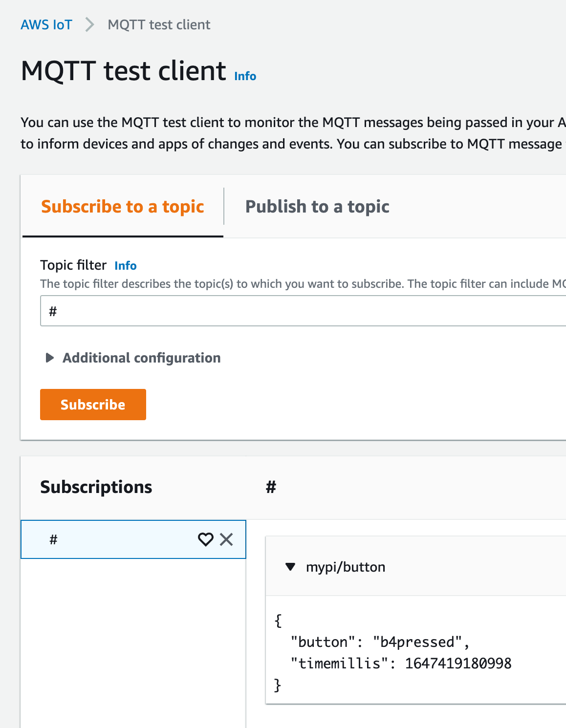Remove the # subscription with X icon
This screenshot has height=728, width=566.
[x=226, y=539]
